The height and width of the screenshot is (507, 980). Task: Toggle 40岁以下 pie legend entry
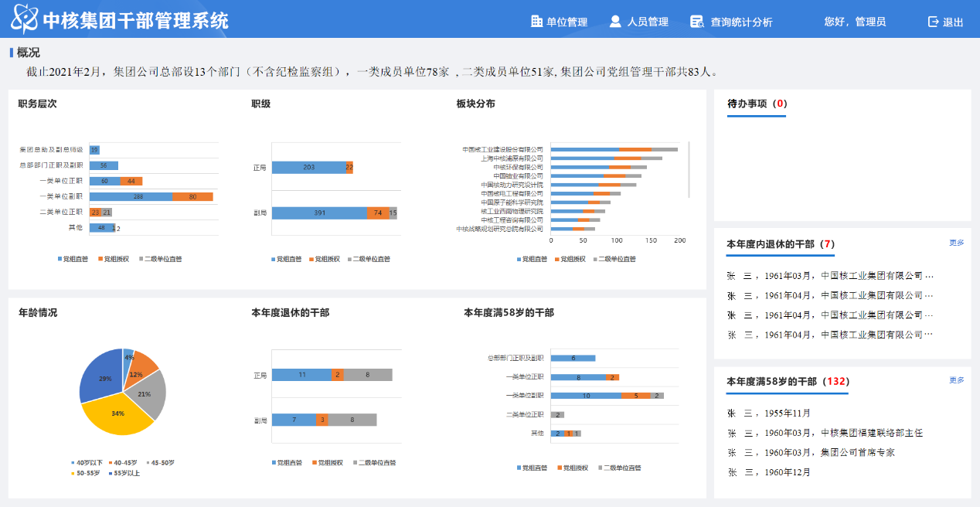point(87,462)
